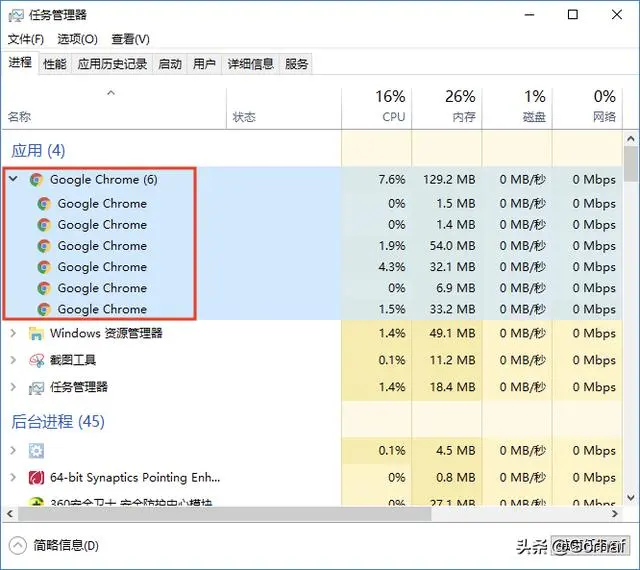640x570 pixels.
Task: Click the horizontal scrollbar right arrow
Action: point(615,514)
